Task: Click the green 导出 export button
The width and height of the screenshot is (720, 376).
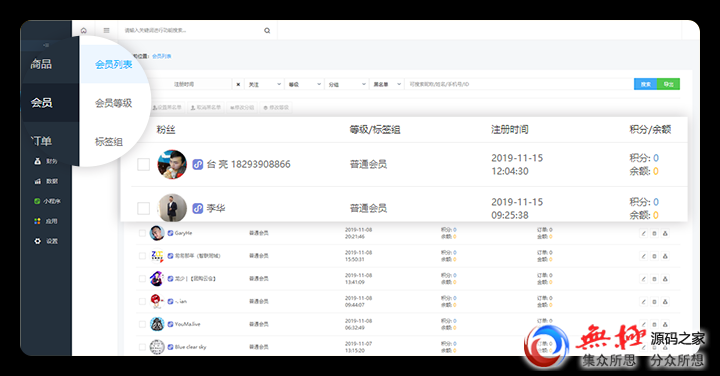Action: 669,84
